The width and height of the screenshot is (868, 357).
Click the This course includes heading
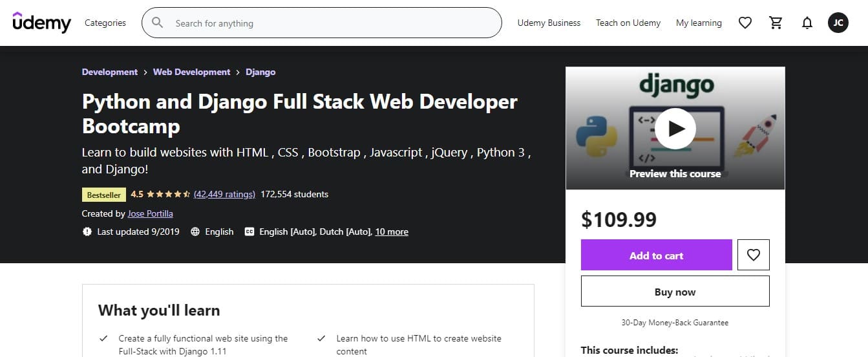[x=630, y=350]
